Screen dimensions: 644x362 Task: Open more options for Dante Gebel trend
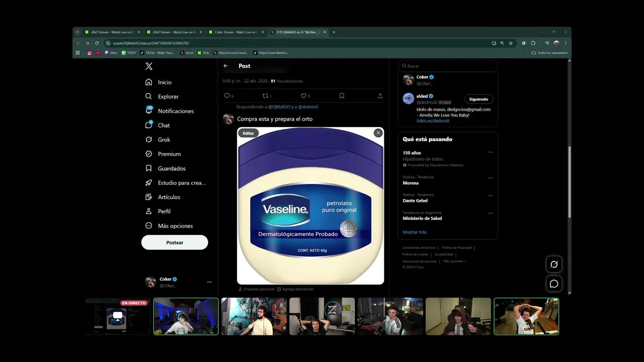point(491,195)
